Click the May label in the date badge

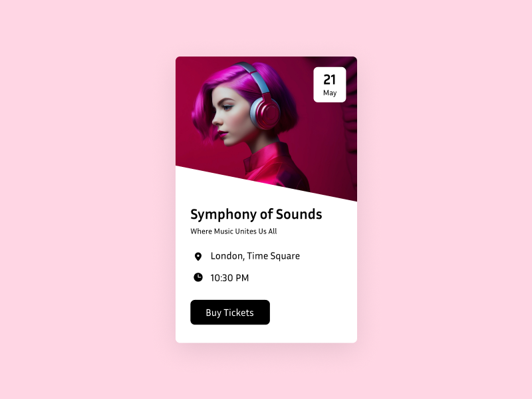click(330, 92)
